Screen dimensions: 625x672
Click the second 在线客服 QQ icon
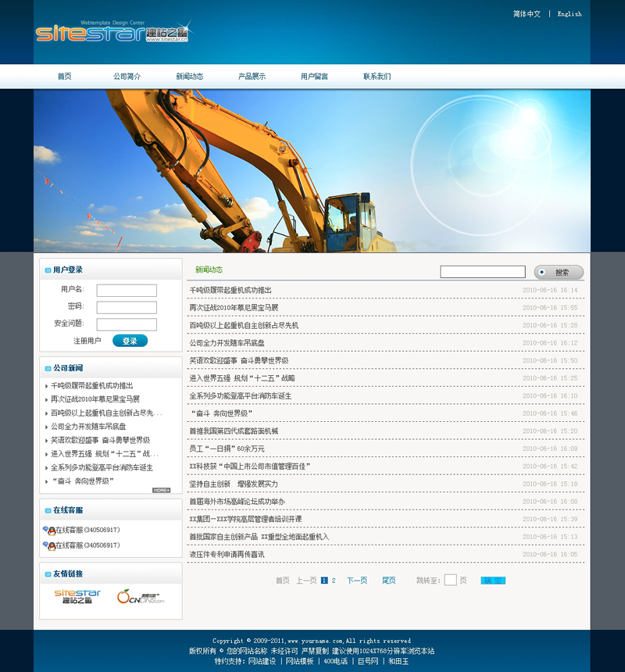click(x=48, y=545)
